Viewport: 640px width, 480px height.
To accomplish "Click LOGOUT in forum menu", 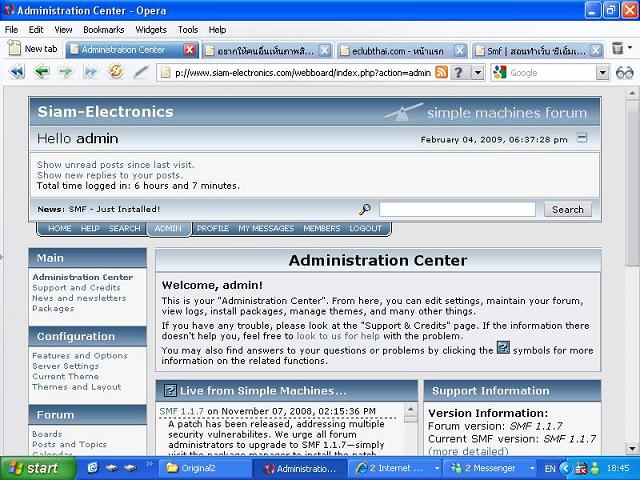I will click(365, 228).
